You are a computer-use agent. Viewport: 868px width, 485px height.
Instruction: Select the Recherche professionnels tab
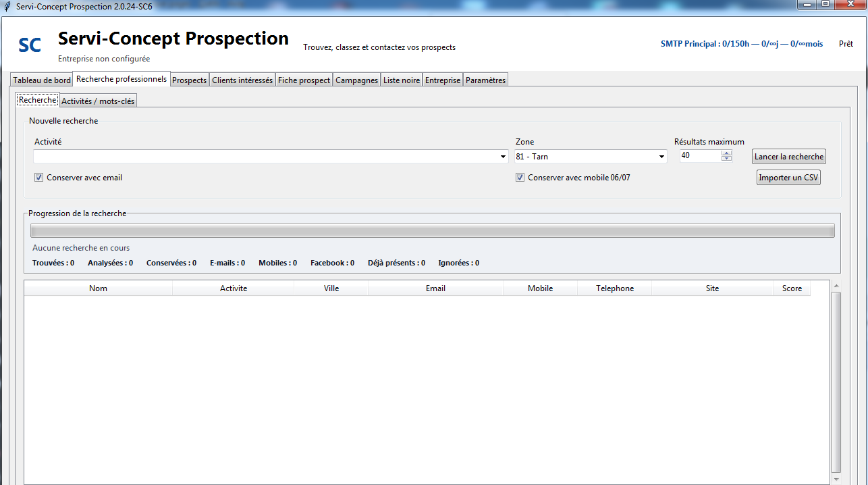point(121,79)
